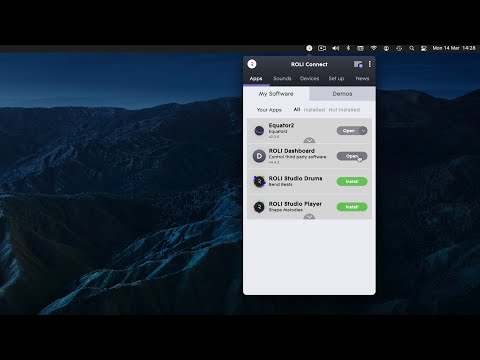The image size is (480, 360).
Task: Show all apps with the All filter
Action: click(x=297, y=109)
